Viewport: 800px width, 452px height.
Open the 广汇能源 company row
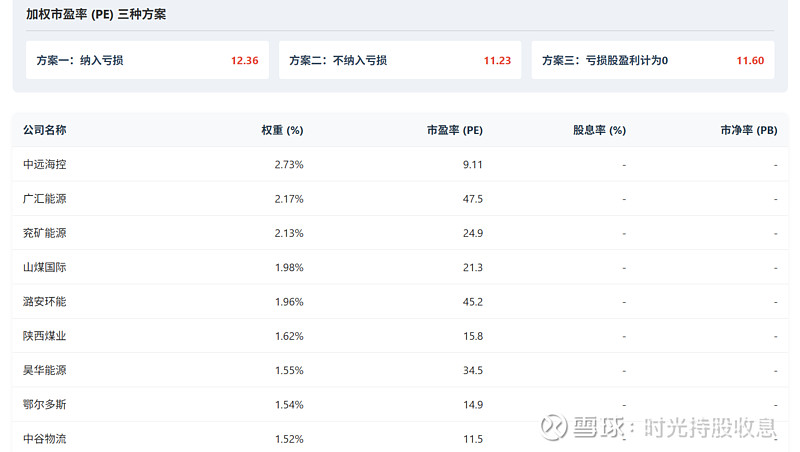[x=401, y=198]
